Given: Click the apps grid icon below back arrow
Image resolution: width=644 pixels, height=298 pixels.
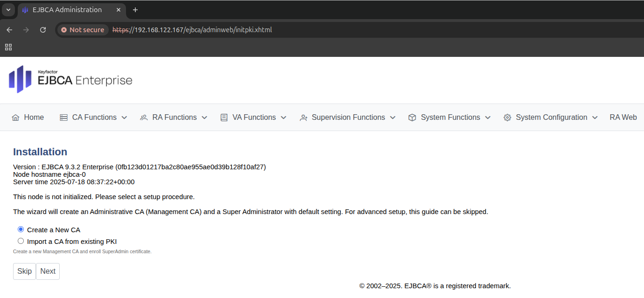Looking at the screenshot, I should [x=8, y=47].
